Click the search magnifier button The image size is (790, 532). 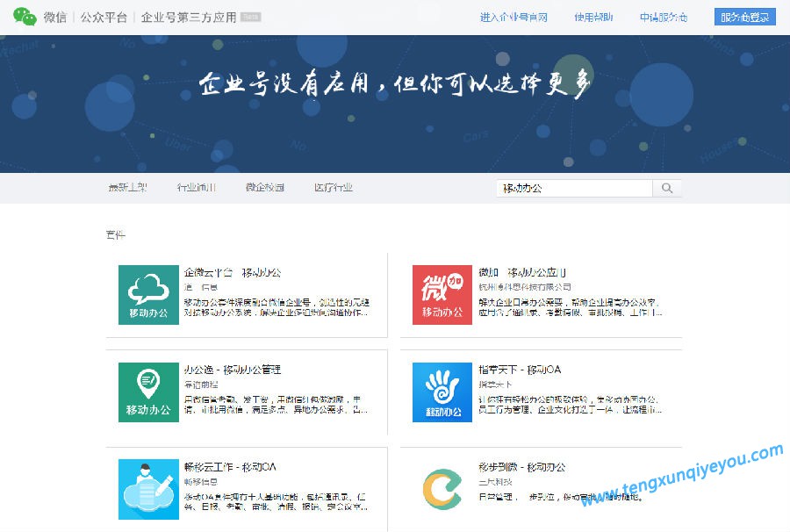666,189
